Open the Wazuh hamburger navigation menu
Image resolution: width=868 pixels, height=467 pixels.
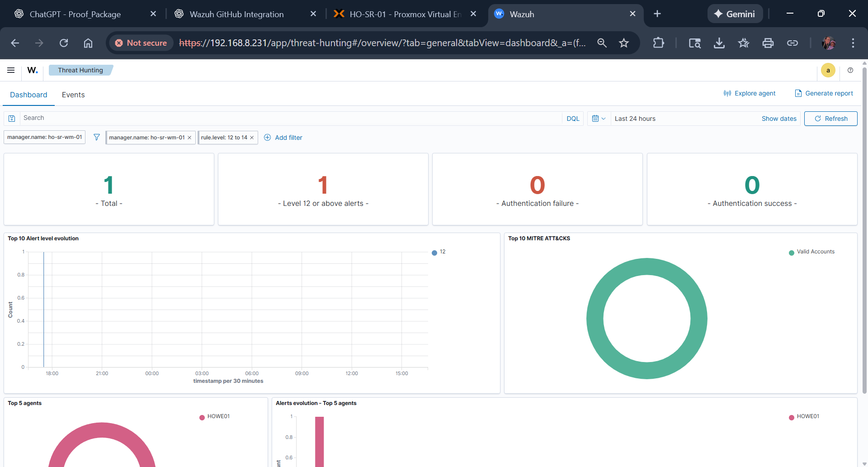10,70
